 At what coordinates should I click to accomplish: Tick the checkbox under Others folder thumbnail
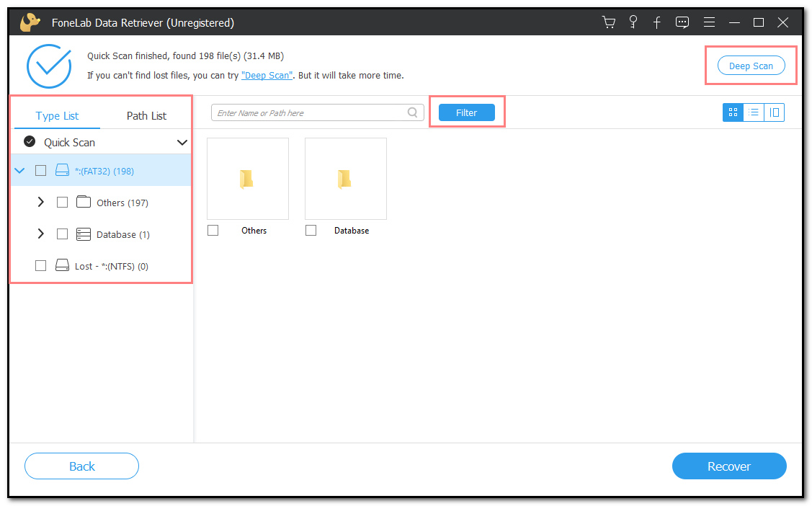click(x=213, y=231)
